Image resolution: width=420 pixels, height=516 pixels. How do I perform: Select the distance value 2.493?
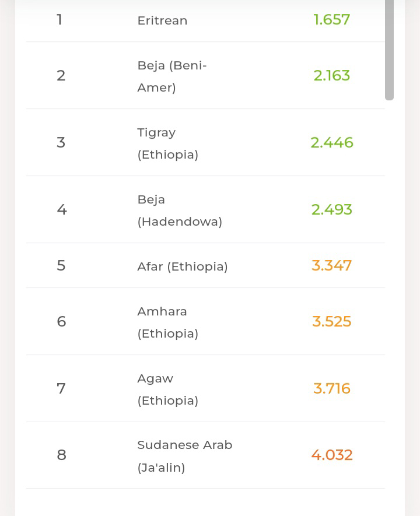point(331,210)
